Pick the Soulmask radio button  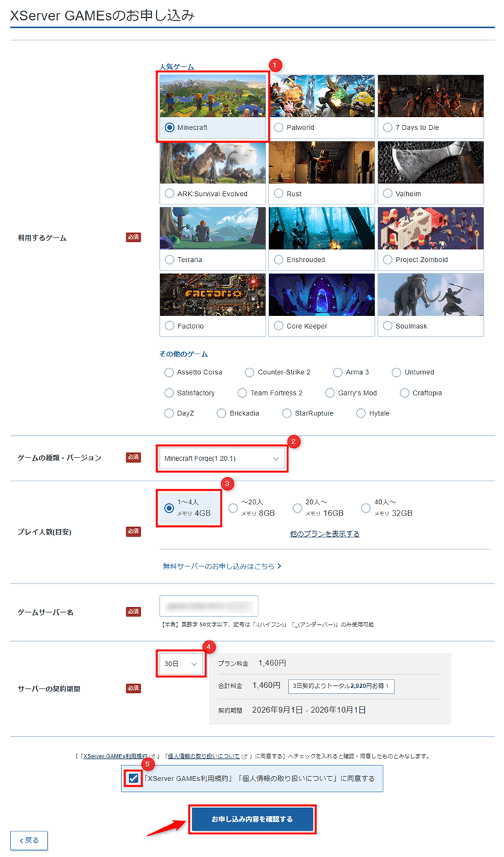pyautogui.click(x=387, y=326)
